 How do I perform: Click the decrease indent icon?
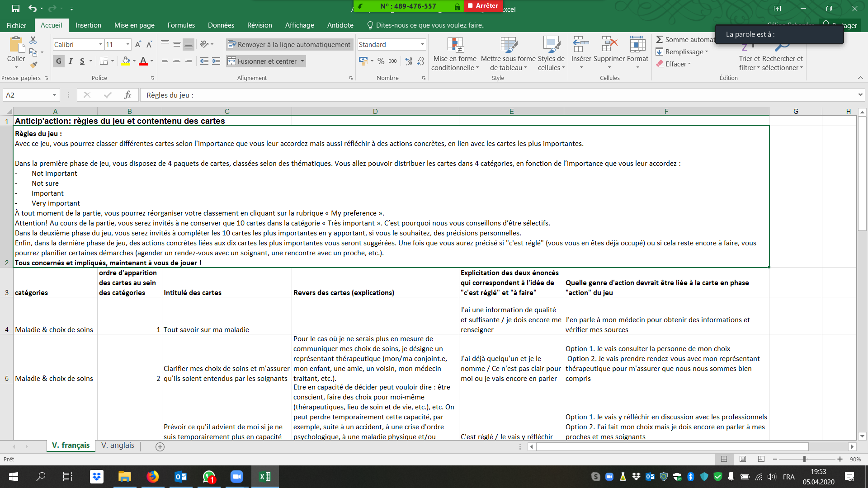(204, 61)
